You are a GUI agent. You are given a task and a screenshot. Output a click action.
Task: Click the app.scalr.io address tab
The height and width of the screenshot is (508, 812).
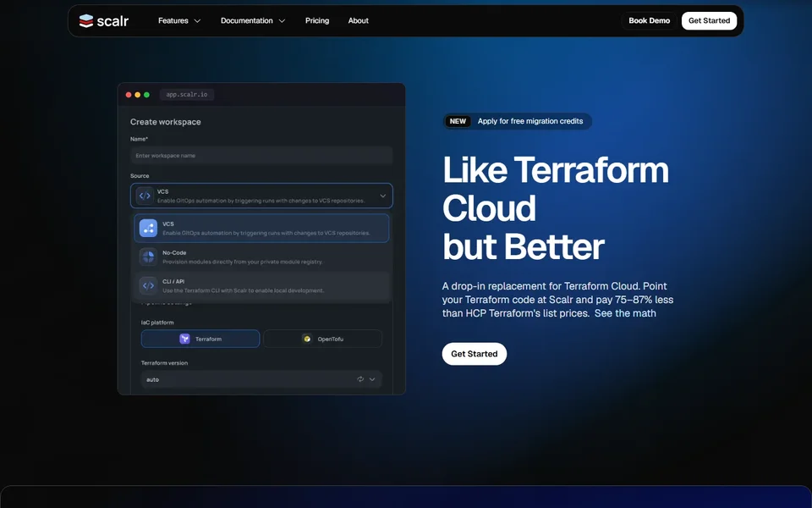coord(186,94)
